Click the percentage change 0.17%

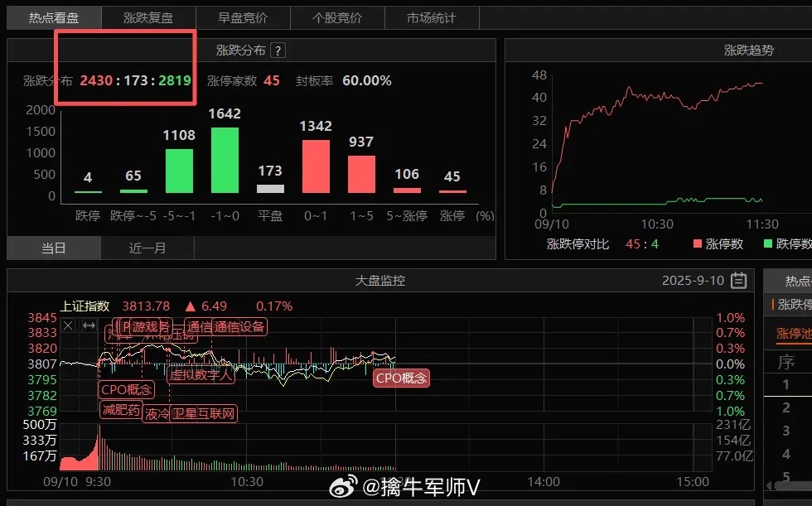[274, 306]
